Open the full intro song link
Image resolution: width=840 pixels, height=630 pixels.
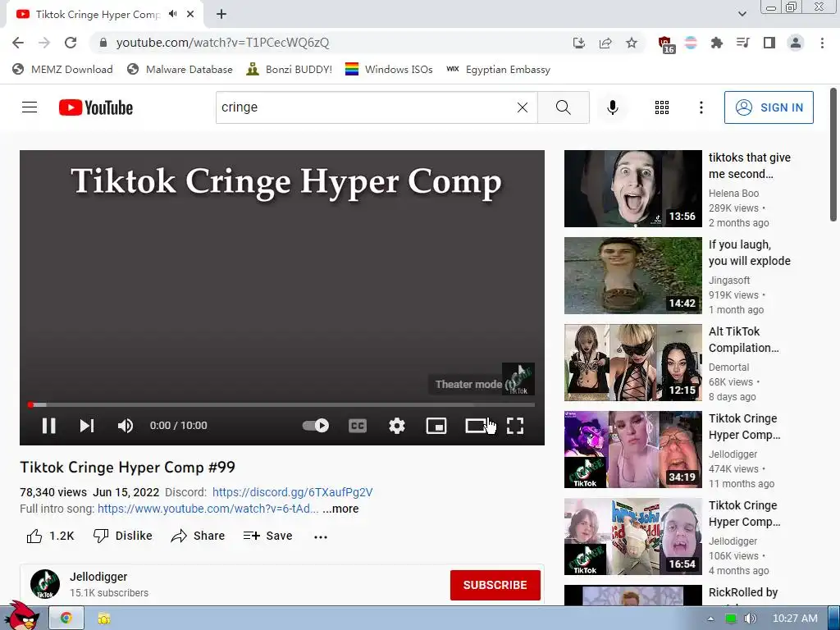pyautogui.click(x=208, y=509)
